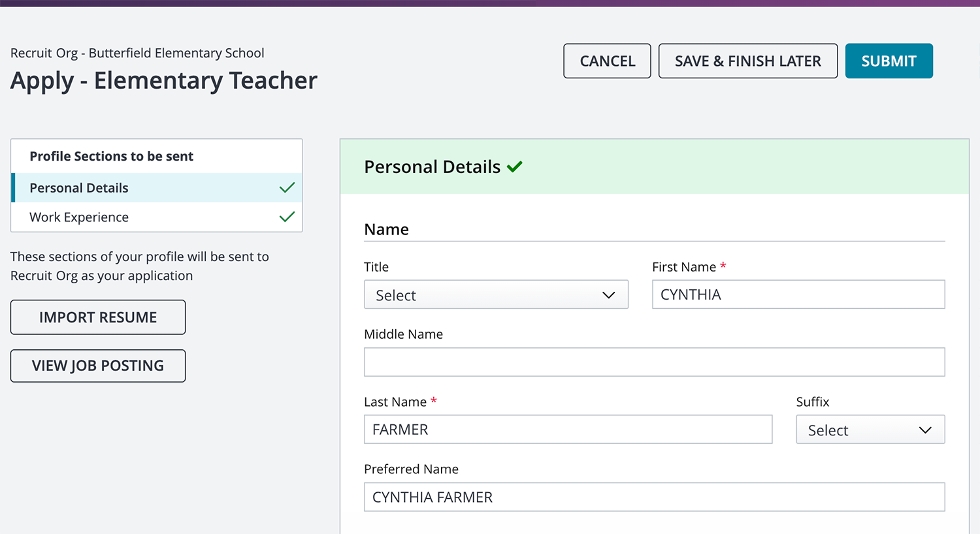Screen dimensions: 980x534
Task: Click the IMPORT RESUME button
Action: tap(98, 318)
